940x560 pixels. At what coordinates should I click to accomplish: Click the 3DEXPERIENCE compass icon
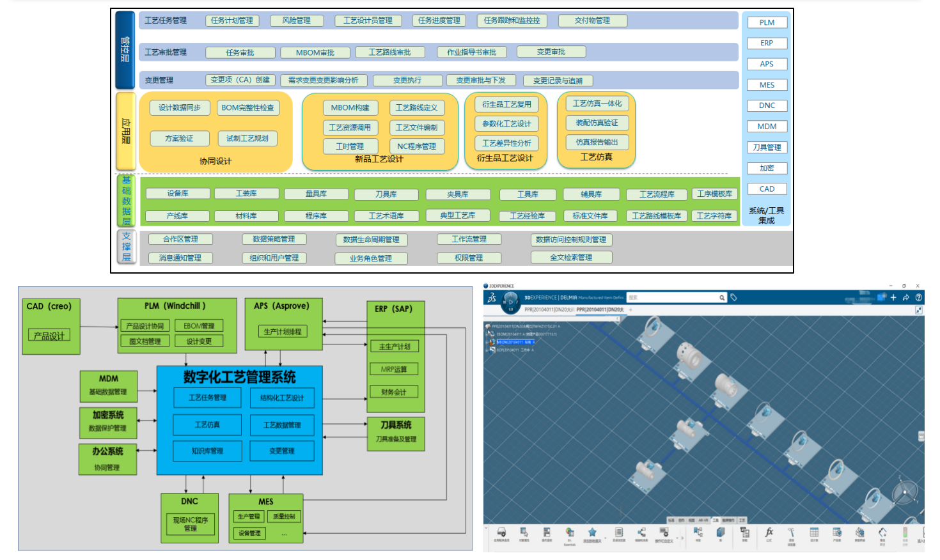pos(510,300)
